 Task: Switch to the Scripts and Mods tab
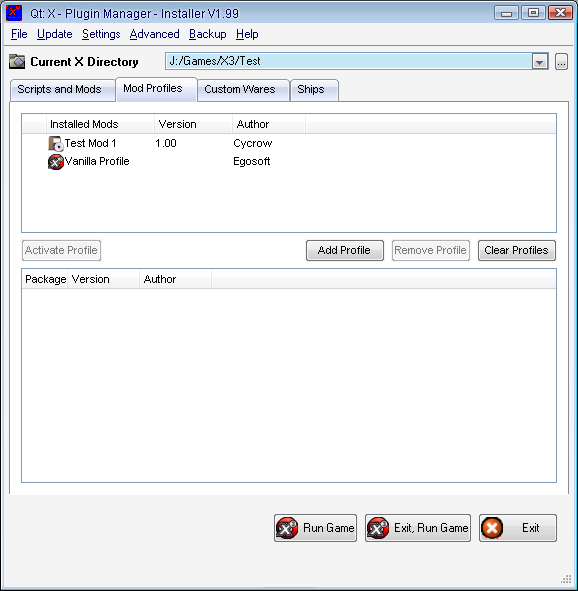point(63,90)
